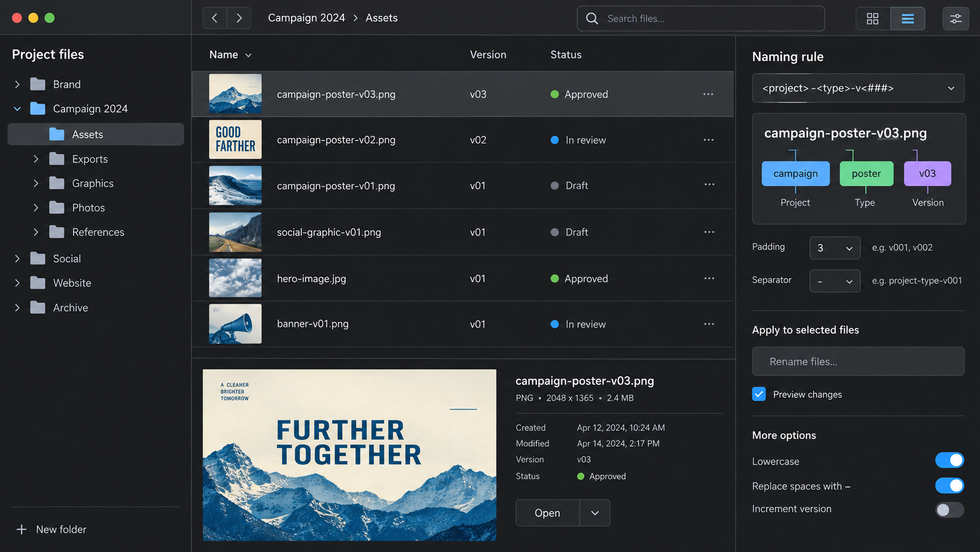Uncheck the Preview changes checkbox
The height and width of the screenshot is (552, 980).
tap(759, 394)
